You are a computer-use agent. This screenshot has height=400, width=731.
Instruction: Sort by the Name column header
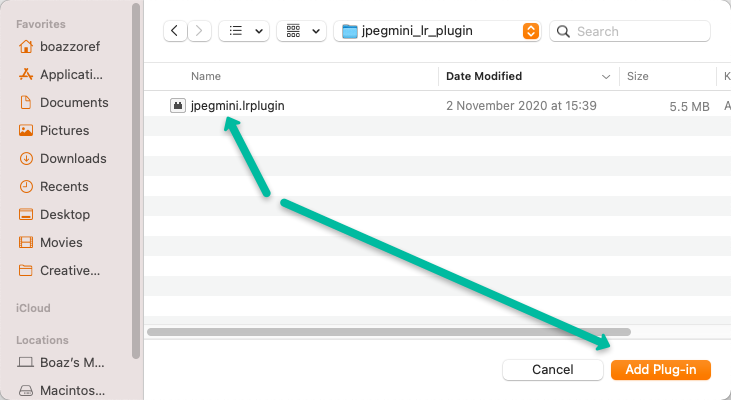206,76
